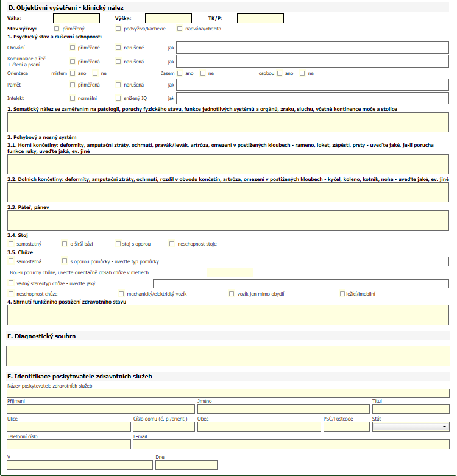Tick 'ano' for Orientace osobou

coord(280,73)
